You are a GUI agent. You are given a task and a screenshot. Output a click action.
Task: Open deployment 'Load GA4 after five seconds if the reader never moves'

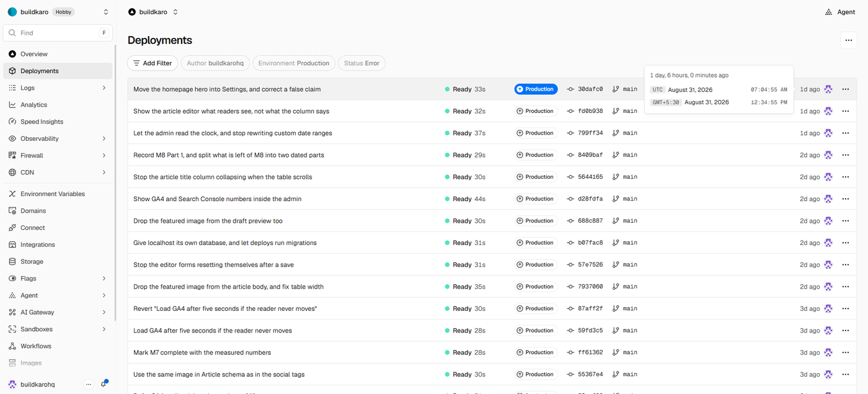(213, 331)
